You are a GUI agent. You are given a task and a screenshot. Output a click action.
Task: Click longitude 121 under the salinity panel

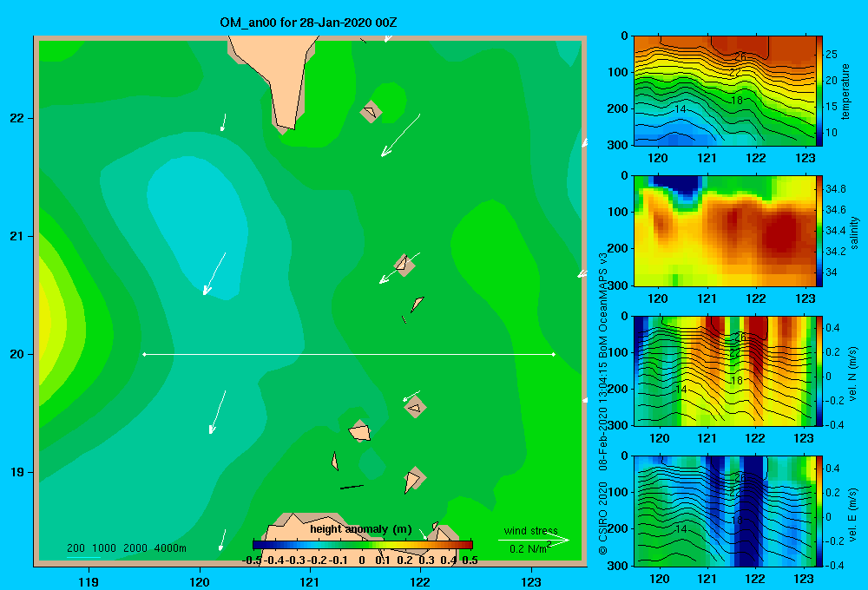coord(707,298)
